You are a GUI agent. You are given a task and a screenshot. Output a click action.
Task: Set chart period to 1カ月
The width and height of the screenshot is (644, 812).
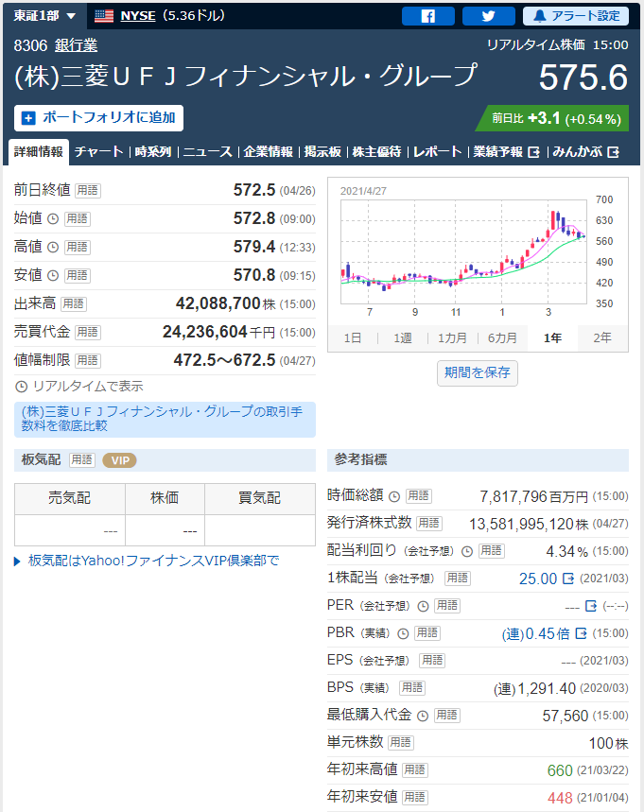[452, 338]
